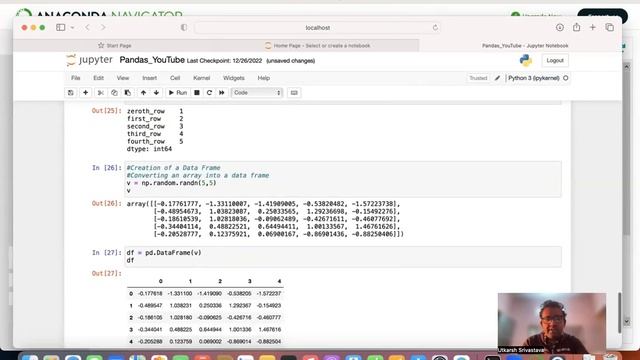
Task: Open the View menu
Action: pyautogui.click(x=123, y=78)
